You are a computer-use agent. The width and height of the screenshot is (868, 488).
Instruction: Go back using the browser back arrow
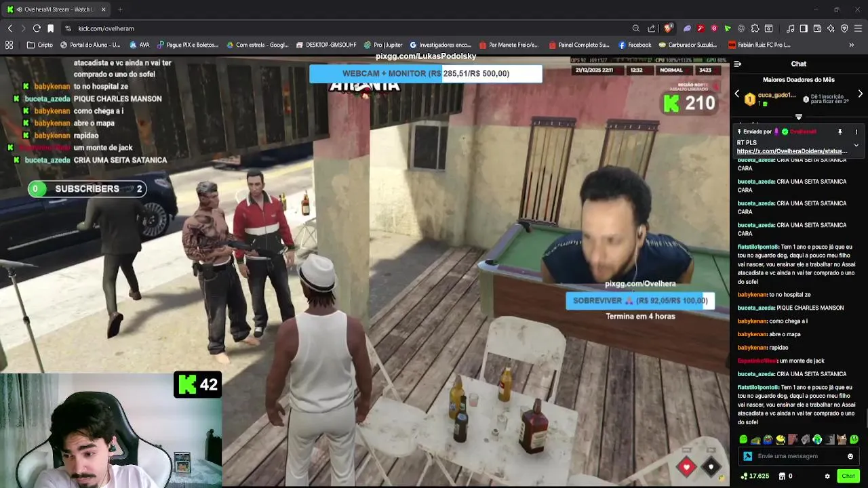coord(9,28)
